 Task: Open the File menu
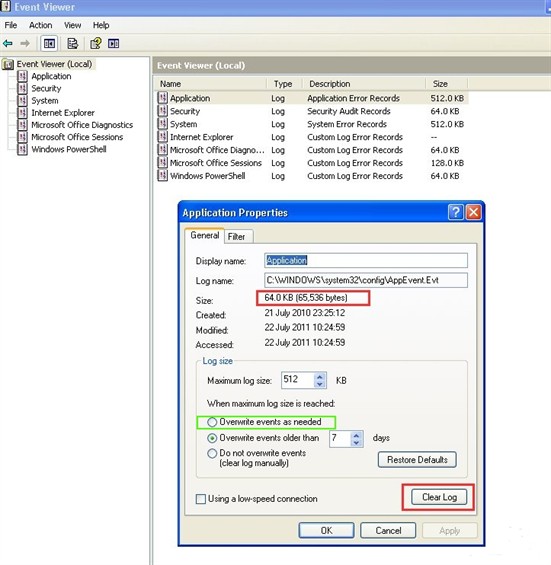coord(11,25)
